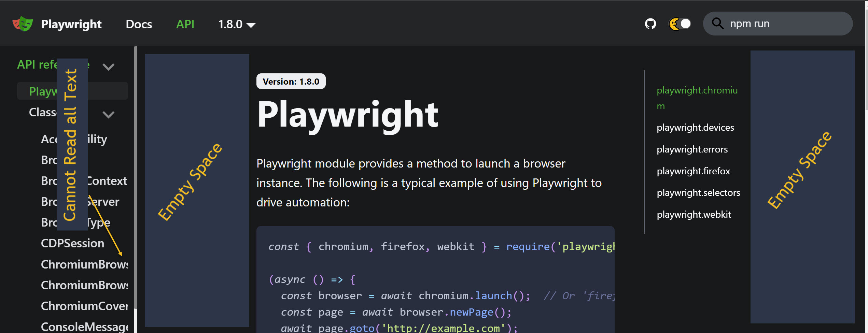
Task: Open the BrowserType class in sidebar
Action: coord(75,222)
